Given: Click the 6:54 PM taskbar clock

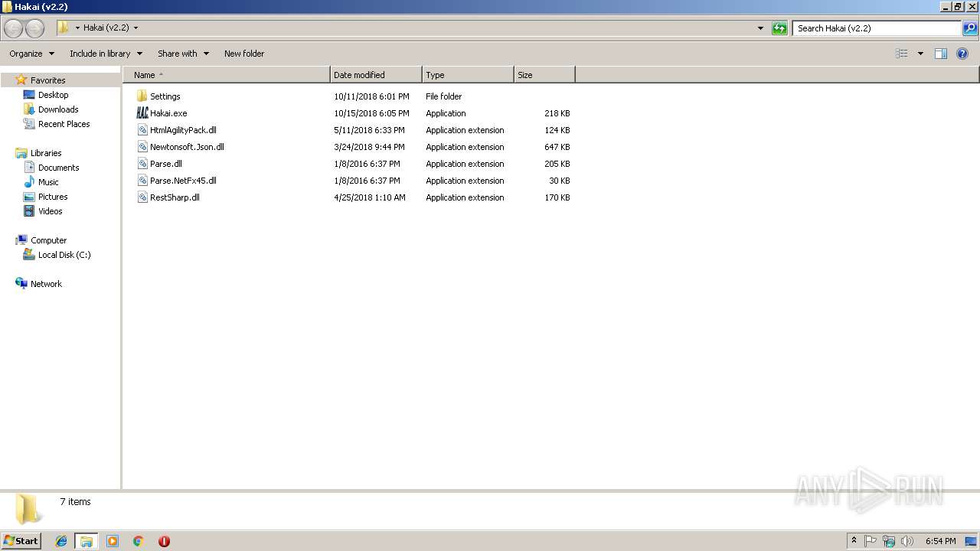Looking at the screenshot, I should [940, 541].
